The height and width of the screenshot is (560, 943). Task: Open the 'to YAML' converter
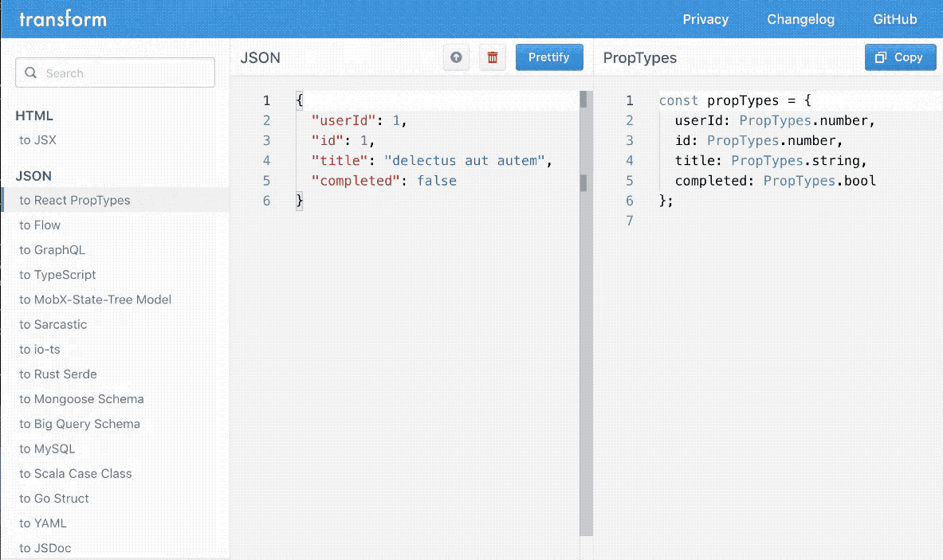pyautogui.click(x=42, y=523)
